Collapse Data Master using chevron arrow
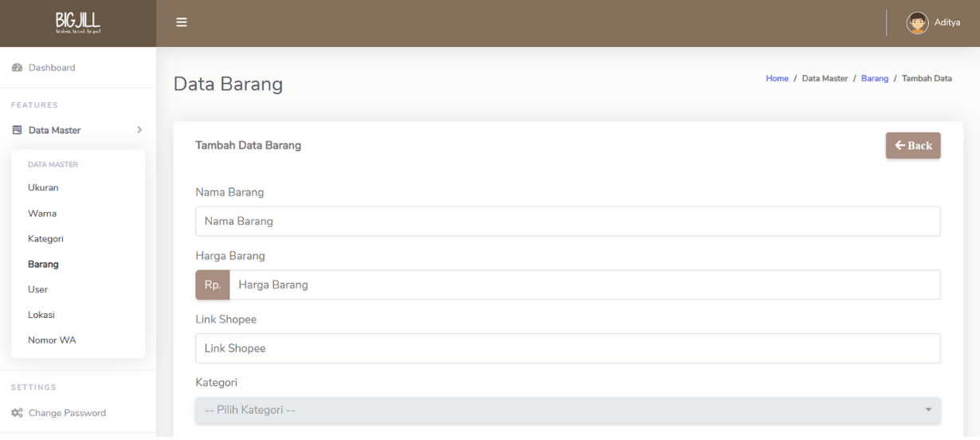The width and height of the screenshot is (980, 440). [139, 130]
